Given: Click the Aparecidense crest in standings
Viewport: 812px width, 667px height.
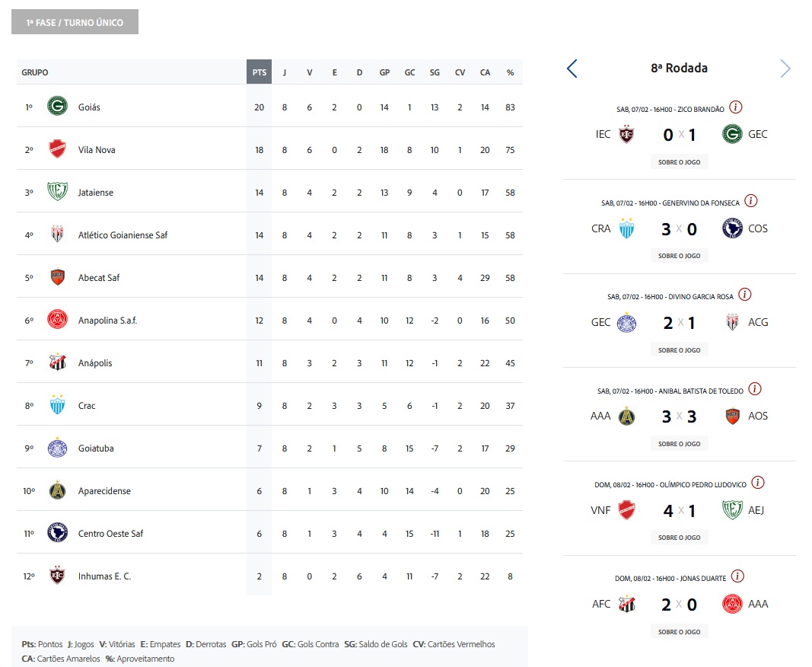Looking at the screenshot, I should (57, 491).
